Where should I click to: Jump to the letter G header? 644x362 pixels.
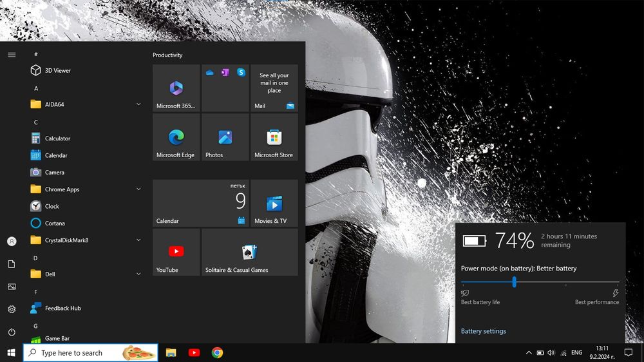(x=35, y=326)
